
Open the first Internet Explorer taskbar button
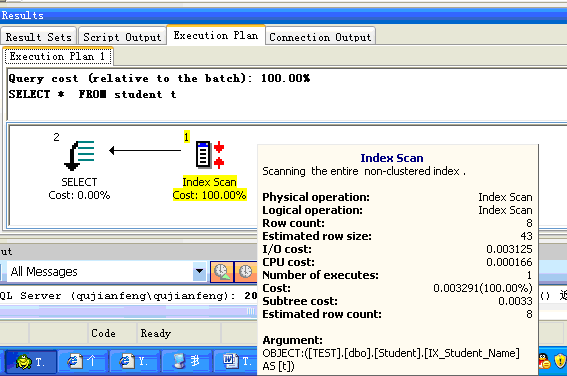(x=82, y=362)
